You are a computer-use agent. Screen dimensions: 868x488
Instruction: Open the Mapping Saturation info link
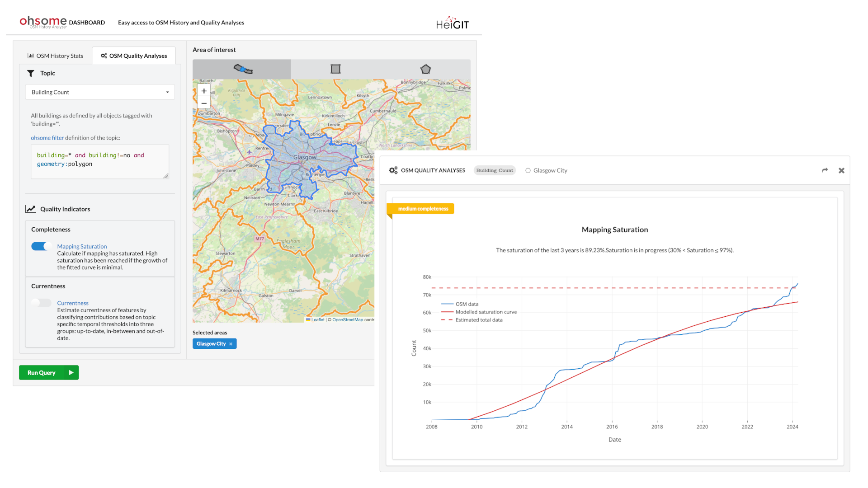(82, 246)
